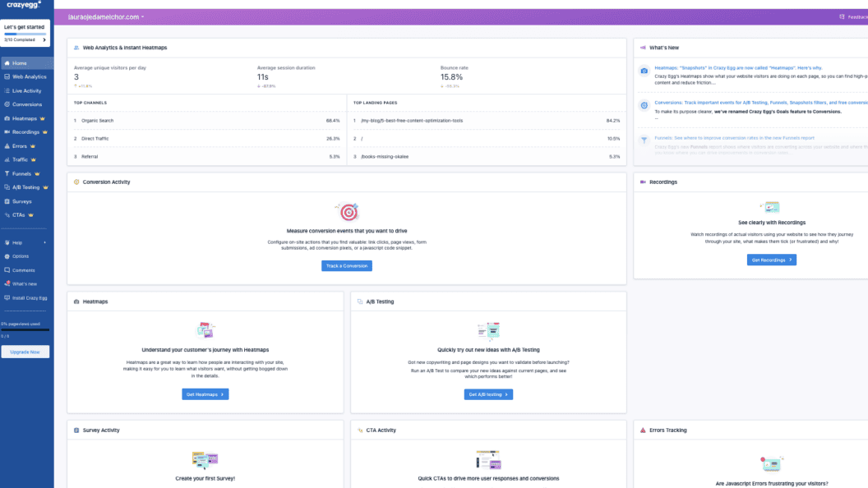Image resolution: width=868 pixels, height=488 pixels.
Task: Select the Errors icon in the sidebar
Action: (x=8, y=145)
